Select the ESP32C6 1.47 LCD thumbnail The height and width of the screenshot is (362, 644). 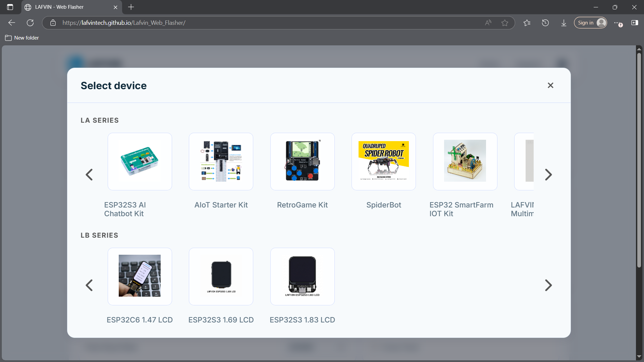[140, 277]
